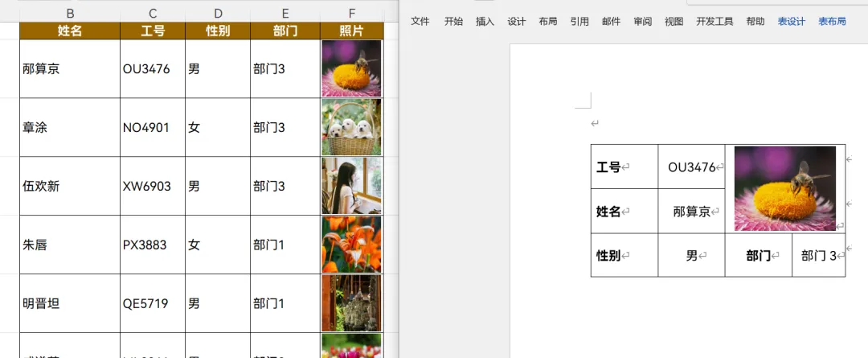The width and height of the screenshot is (868, 358).
Task: Click the 工号 label cell in Word table
Action: [624, 167]
